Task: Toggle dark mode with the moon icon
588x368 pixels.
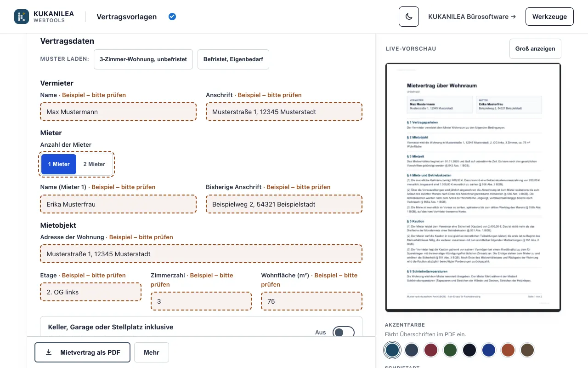Action: click(x=409, y=17)
